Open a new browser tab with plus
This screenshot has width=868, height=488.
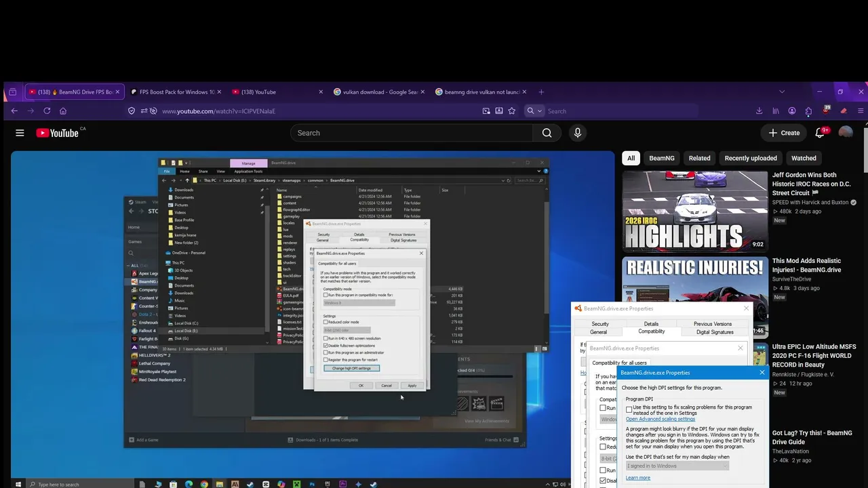541,92
